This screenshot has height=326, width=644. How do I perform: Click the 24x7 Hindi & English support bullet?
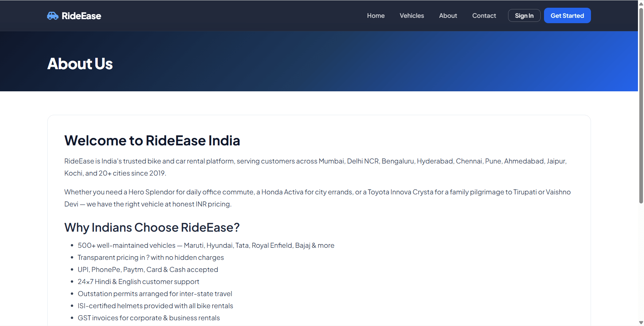tap(138, 282)
